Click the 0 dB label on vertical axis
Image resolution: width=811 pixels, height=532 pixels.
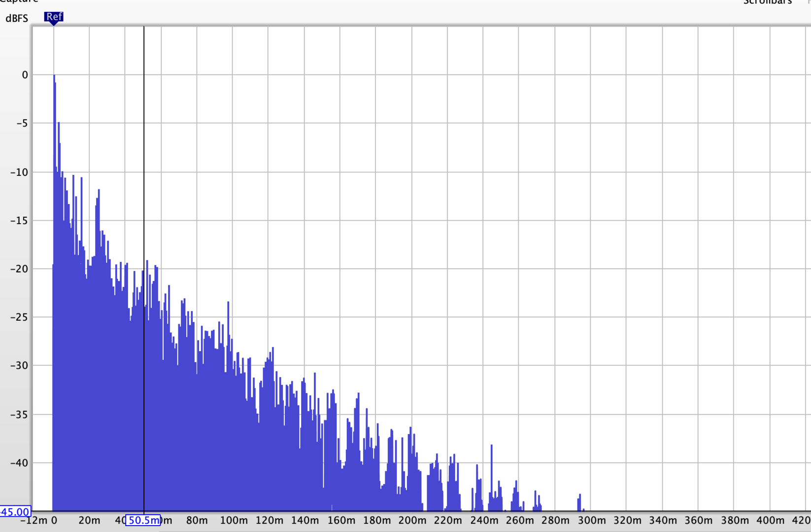[x=25, y=75]
